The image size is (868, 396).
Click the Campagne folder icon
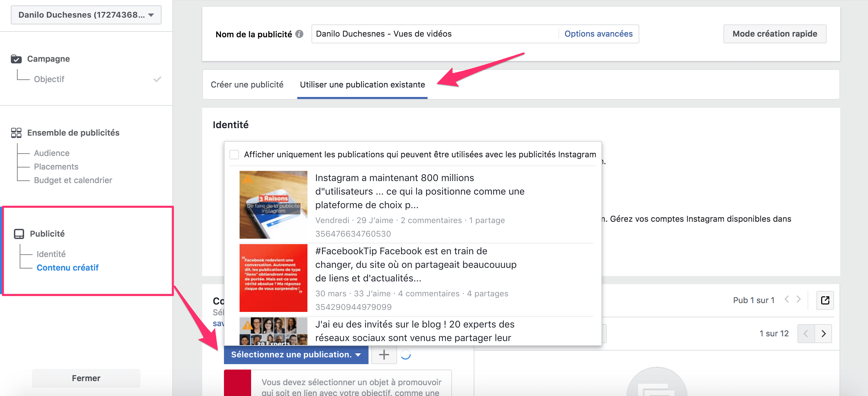click(x=16, y=59)
